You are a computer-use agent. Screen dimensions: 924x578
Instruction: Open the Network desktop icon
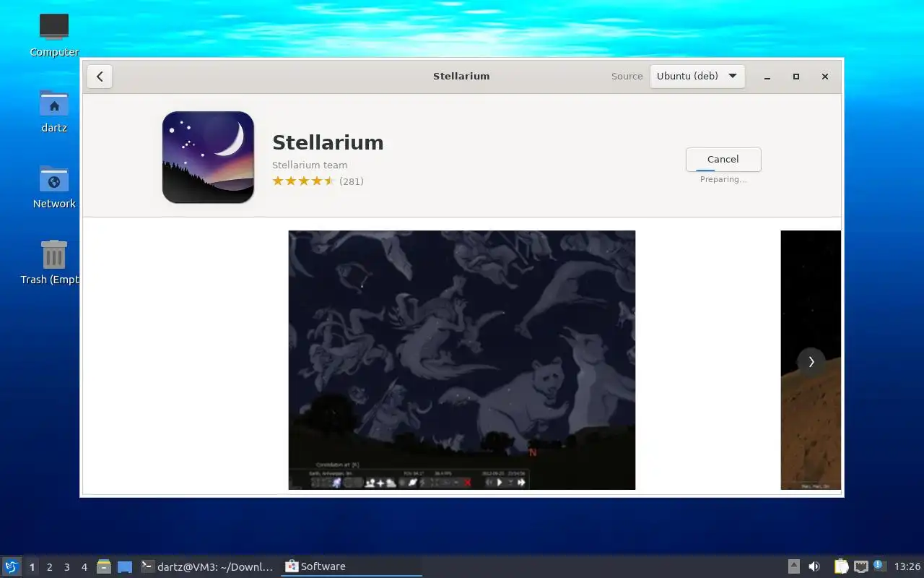[54, 187]
